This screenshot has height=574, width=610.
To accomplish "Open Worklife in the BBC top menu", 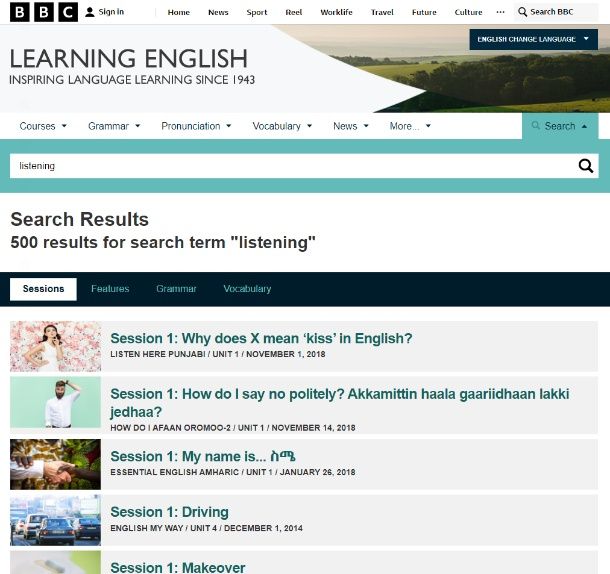I will click(338, 12).
